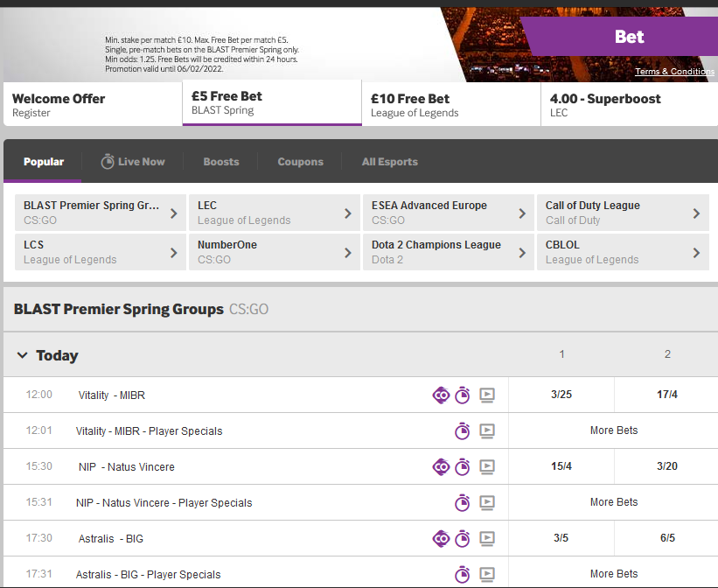This screenshot has width=718, height=588.
Task: Bet on Astralis at odds 3/5
Action: coord(561,538)
